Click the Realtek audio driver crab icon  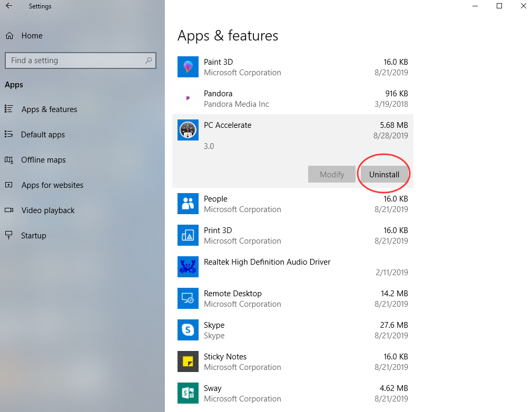coord(188,267)
